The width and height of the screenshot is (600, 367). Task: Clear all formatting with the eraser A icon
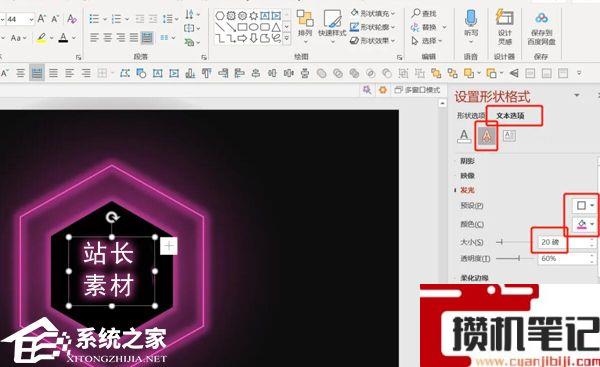click(x=72, y=18)
